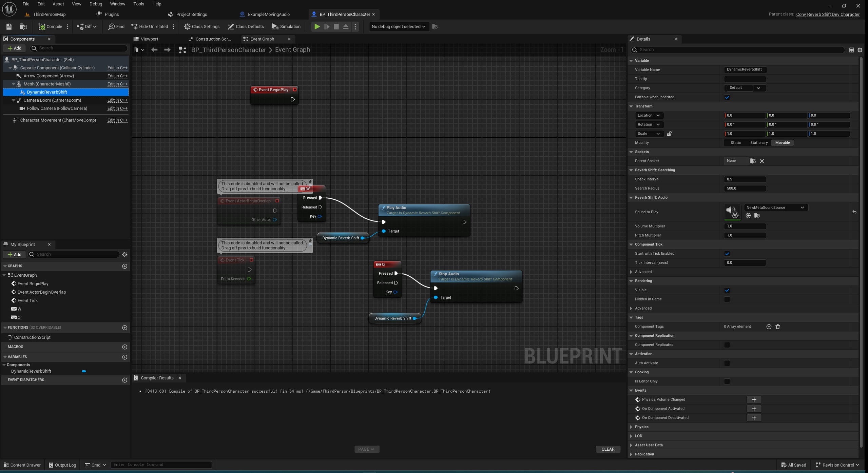The height and width of the screenshot is (473, 868).
Task: Set Mobility to Static
Action: pos(735,143)
